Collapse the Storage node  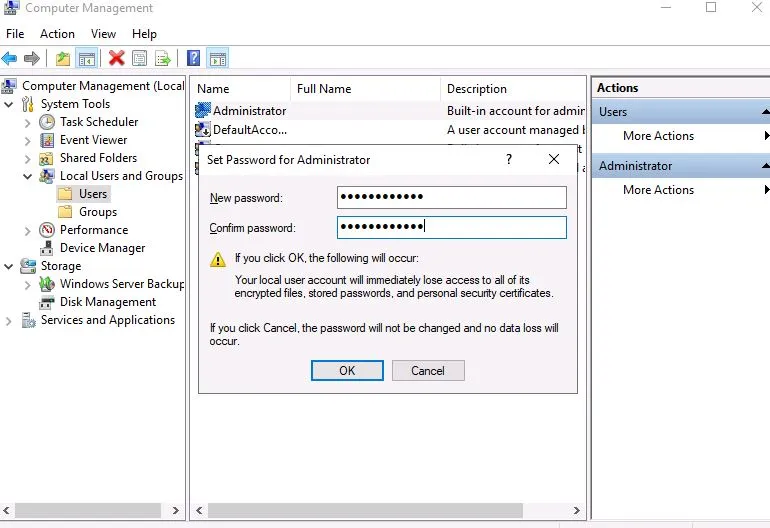(8, 267)
